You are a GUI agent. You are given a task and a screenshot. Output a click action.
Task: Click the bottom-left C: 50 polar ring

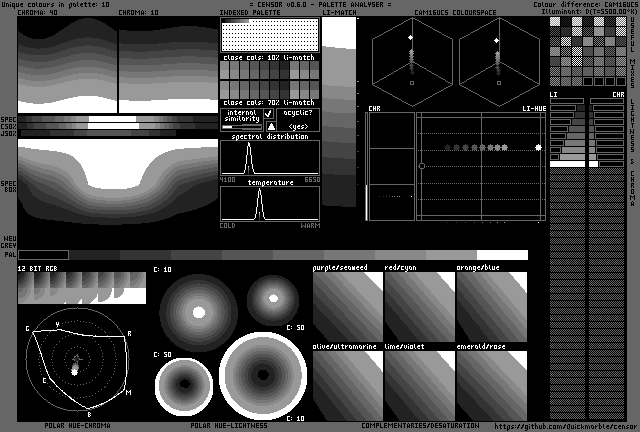pyautogui.click(x=185, y=385)
